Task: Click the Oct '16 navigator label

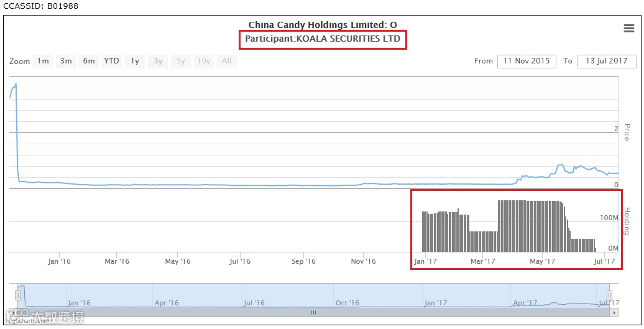Action: (347, 303)
